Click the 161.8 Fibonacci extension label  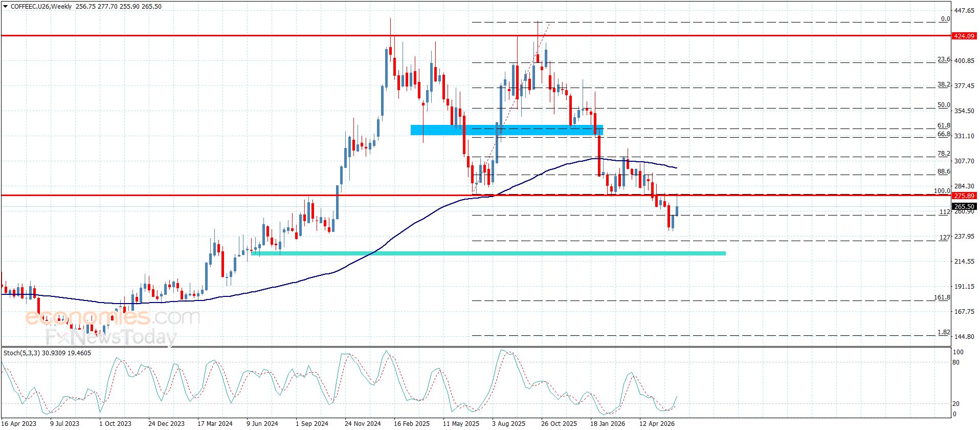tap(942, 297)
